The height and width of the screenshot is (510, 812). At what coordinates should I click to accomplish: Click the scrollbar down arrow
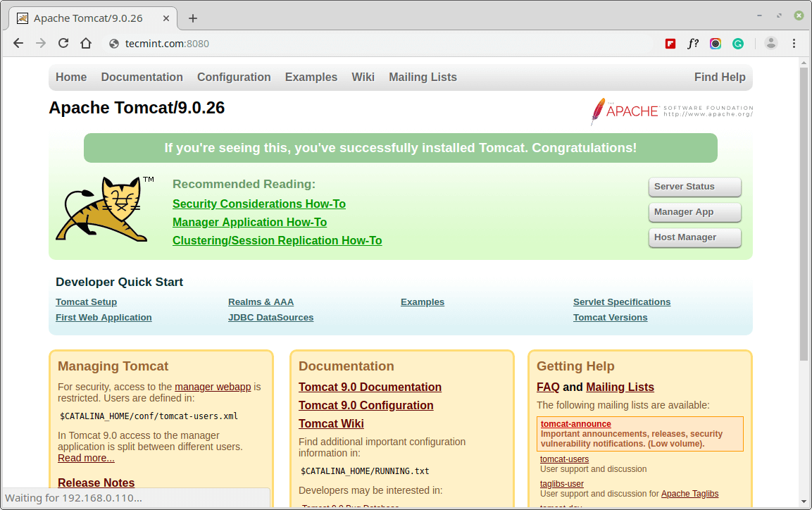click(803, 502)
